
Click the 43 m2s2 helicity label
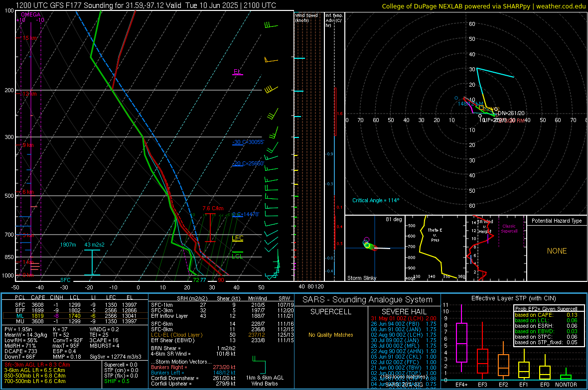click(95, 245)
